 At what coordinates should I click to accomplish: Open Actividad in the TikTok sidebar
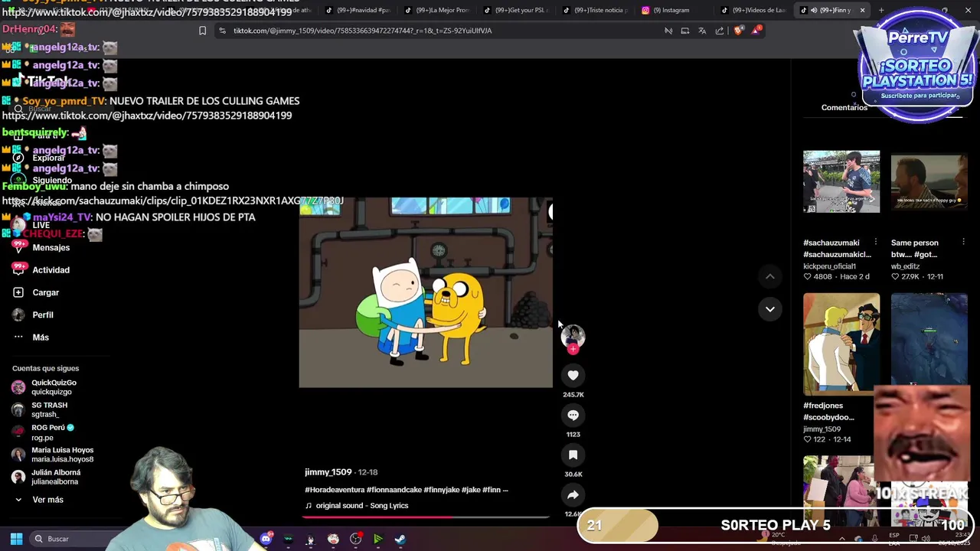[51, 270]
